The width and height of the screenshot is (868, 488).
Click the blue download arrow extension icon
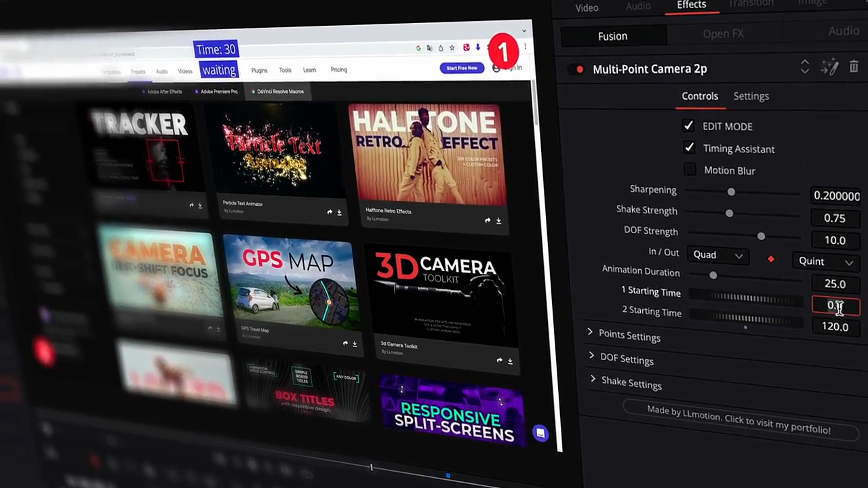click(477, 47)
